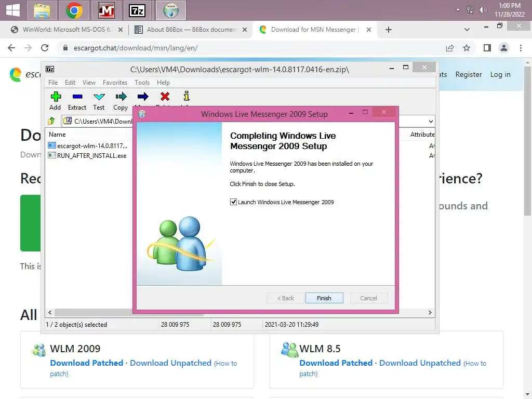Viewport: 532px width, 399px height.
Task: Click the volume speaker tray icon
Action: point(483,10)
